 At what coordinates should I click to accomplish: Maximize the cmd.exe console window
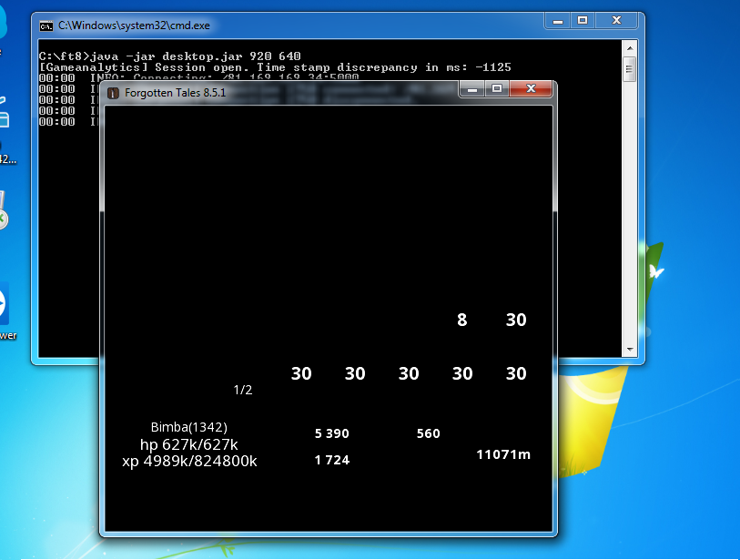[x=583, y=20]
